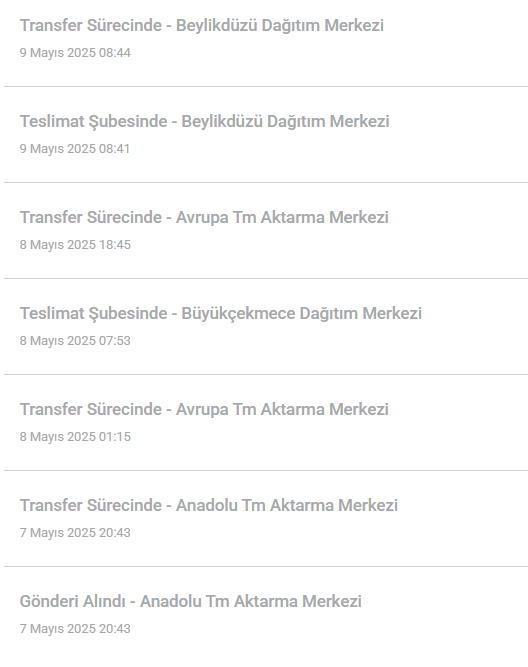Select Teslimat Şubesinde Beylikdüzü Dağıtım Merkezi heading

coord(205,122)
